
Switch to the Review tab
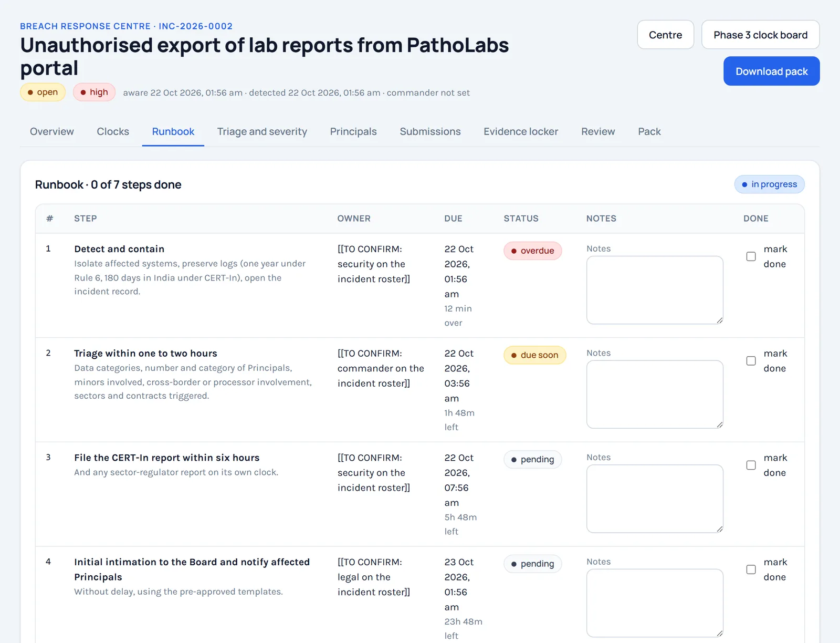pos(598,131)
